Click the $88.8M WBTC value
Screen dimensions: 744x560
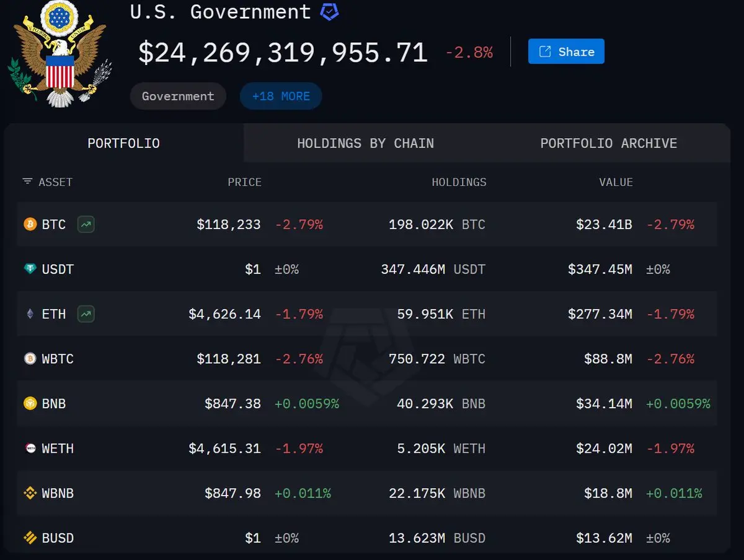point(608,359)
